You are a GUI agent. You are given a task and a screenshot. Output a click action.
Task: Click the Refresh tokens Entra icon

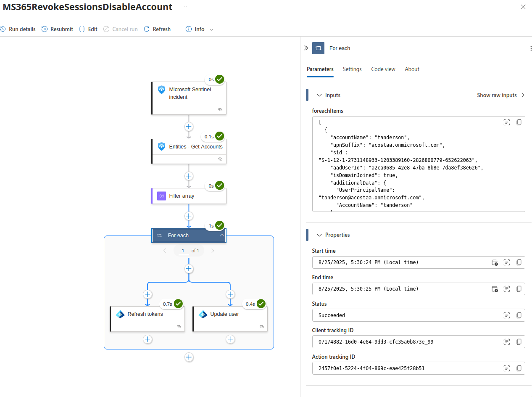click(x=120, y=314)
